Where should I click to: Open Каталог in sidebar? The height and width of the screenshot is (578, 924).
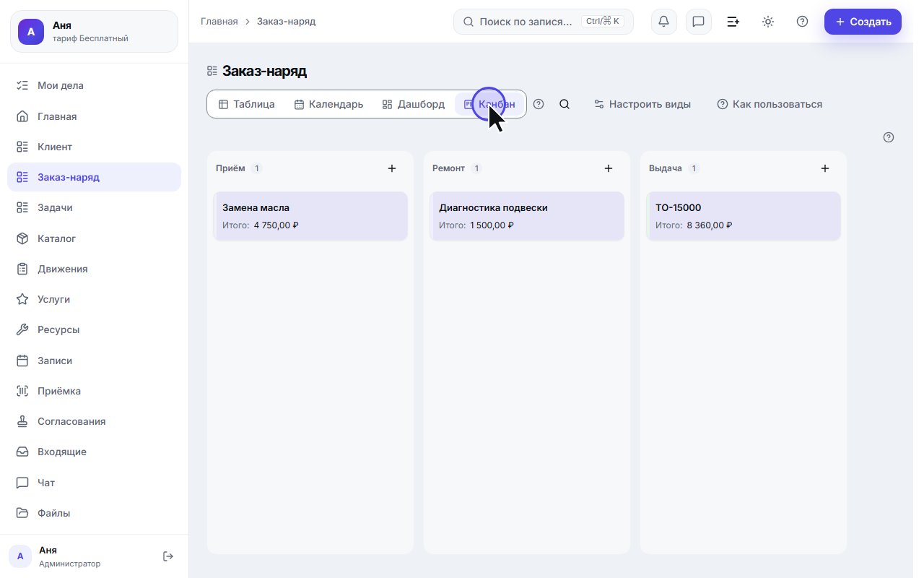pos(94,238)
